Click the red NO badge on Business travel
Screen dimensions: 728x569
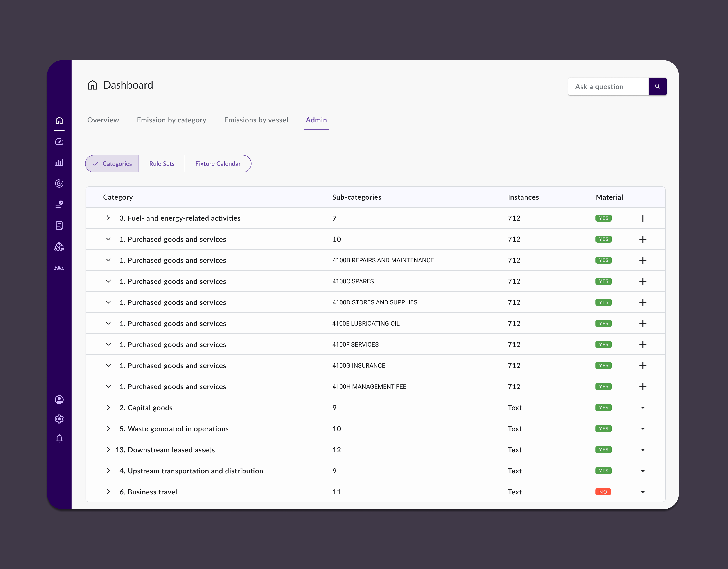[x=603, y=492]
